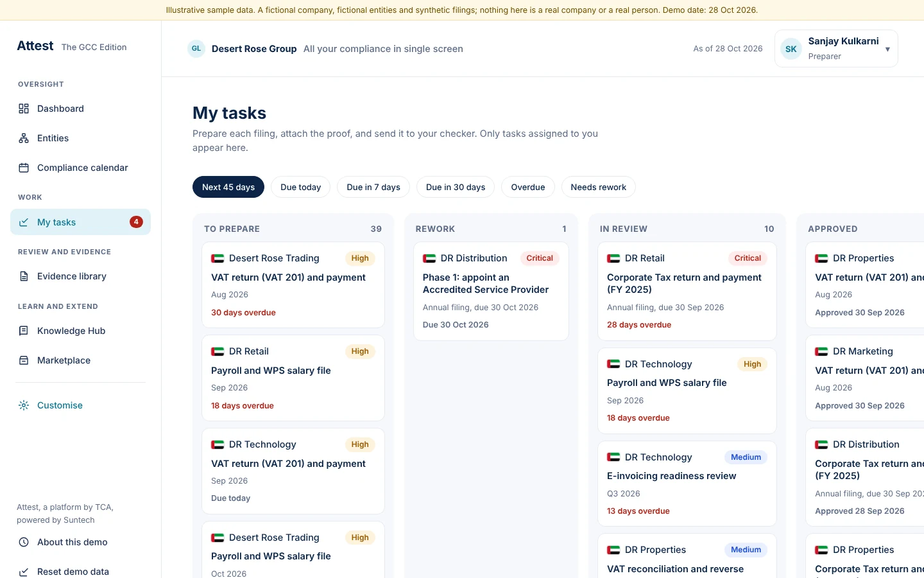Select the Next 45 days filter
Viewport: 924px width, 578px height.
228,187
